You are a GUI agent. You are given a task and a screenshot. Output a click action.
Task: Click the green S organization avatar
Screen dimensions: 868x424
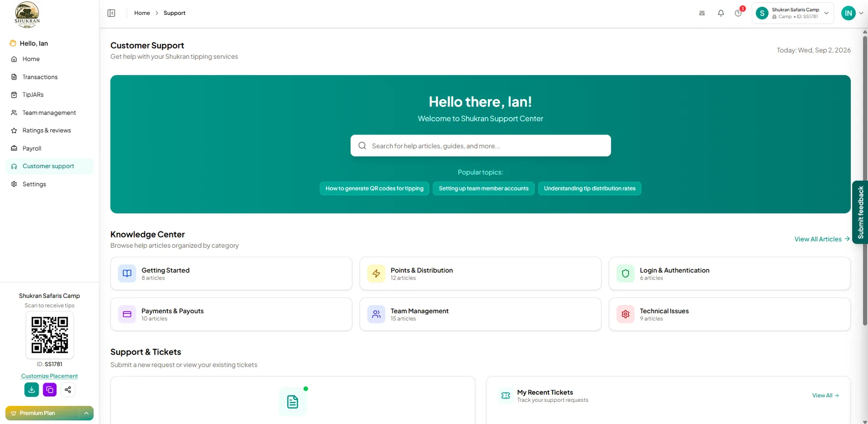762,13
